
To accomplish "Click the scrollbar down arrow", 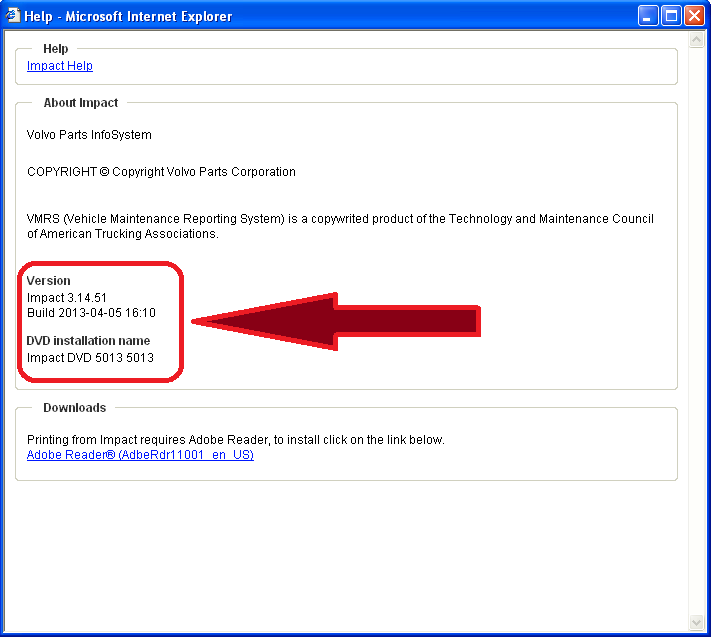I will (x=696, y=622).
